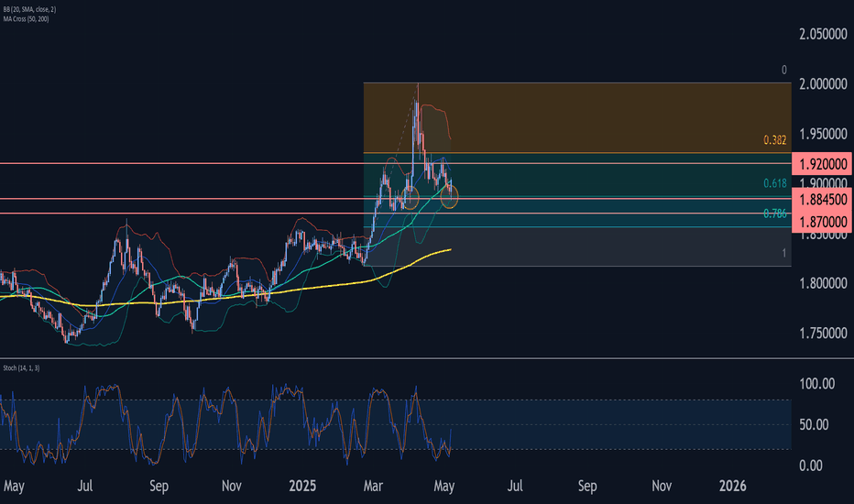Image resolution: width=854 pixels, height=504 pixels.
Task: Click the May label right after Mar
Action: point(443,486)
